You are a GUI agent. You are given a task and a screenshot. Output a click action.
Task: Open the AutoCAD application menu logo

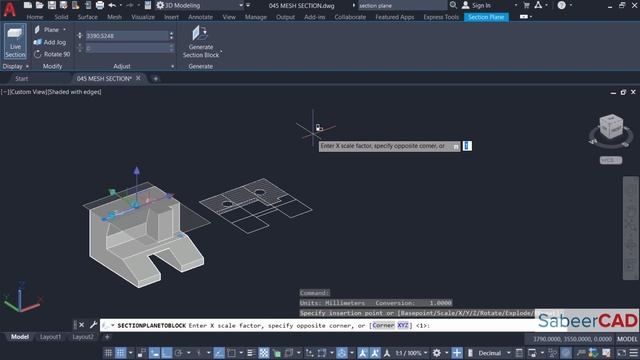pos(9,9)
